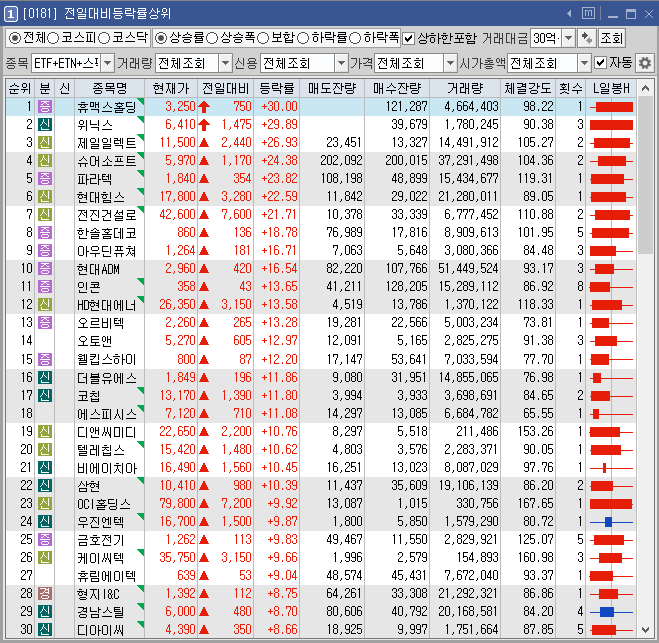Click the daily candle of 비에이치아이
659x643 pixels.
(611, 467)
